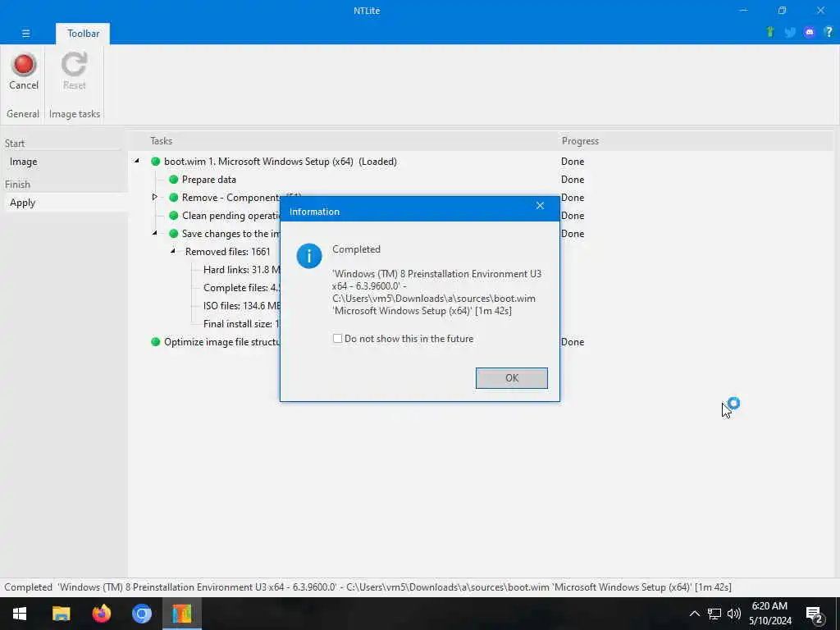Select the 'Hard links: 31.8' row

pos(242,269)
